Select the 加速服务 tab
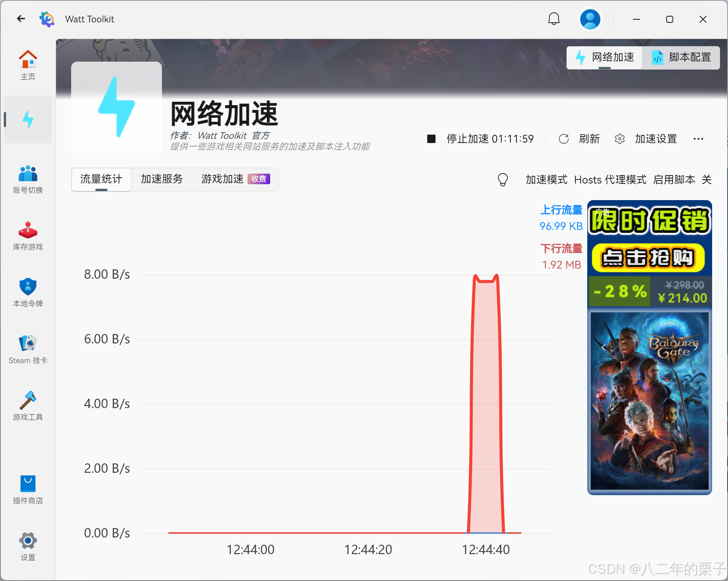The image size is (728, 581). (162, 179)
